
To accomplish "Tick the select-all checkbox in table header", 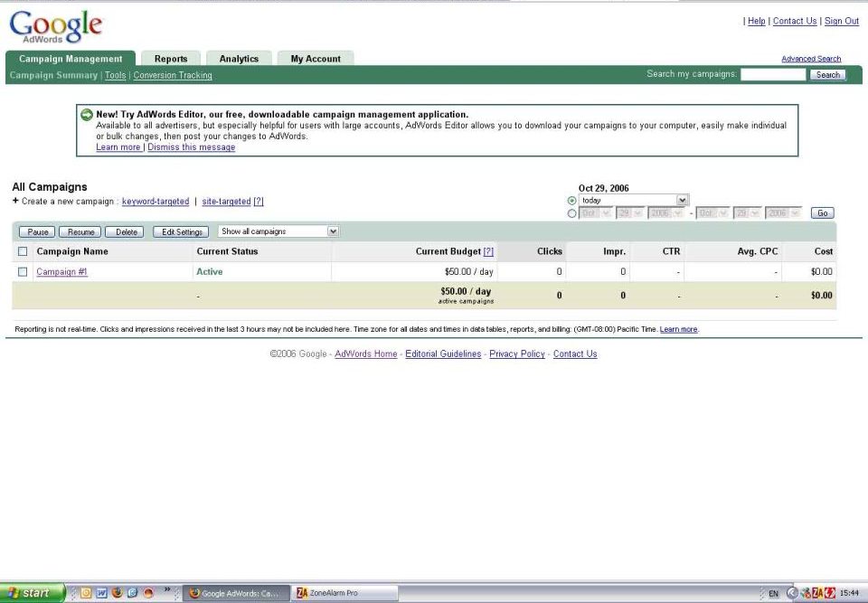I will [23, 251].
